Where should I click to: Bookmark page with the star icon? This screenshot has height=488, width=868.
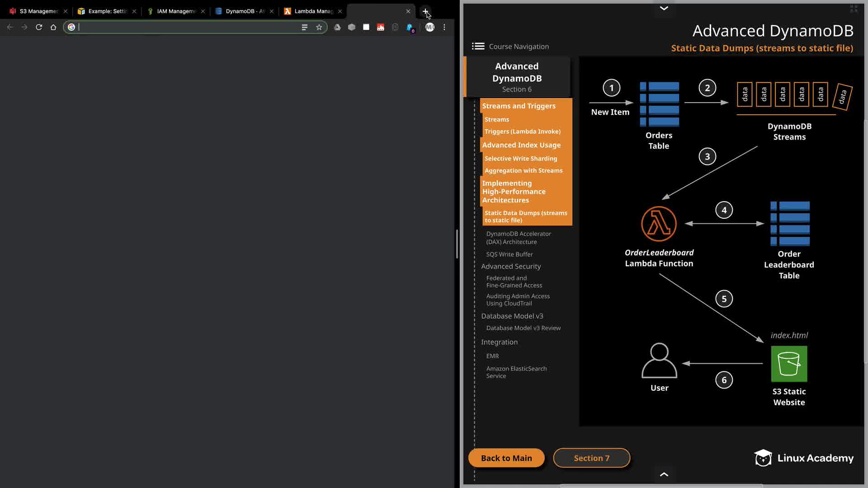(319, 27)
